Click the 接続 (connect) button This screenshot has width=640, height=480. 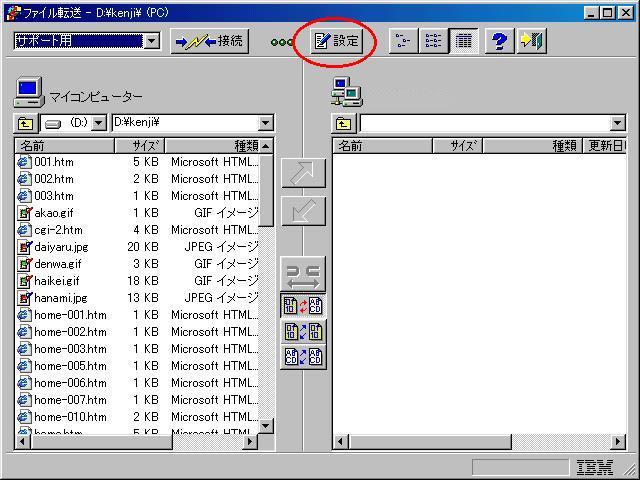209,41
